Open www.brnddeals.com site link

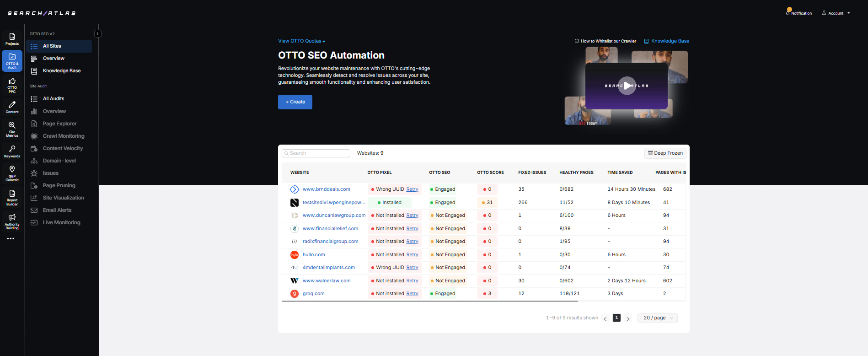coord(326,189)
